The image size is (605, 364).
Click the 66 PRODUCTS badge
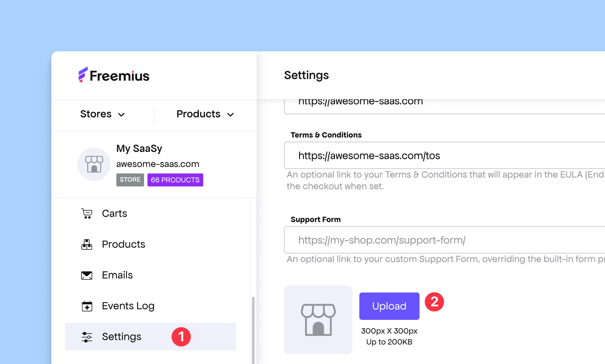tap(175, 180)
